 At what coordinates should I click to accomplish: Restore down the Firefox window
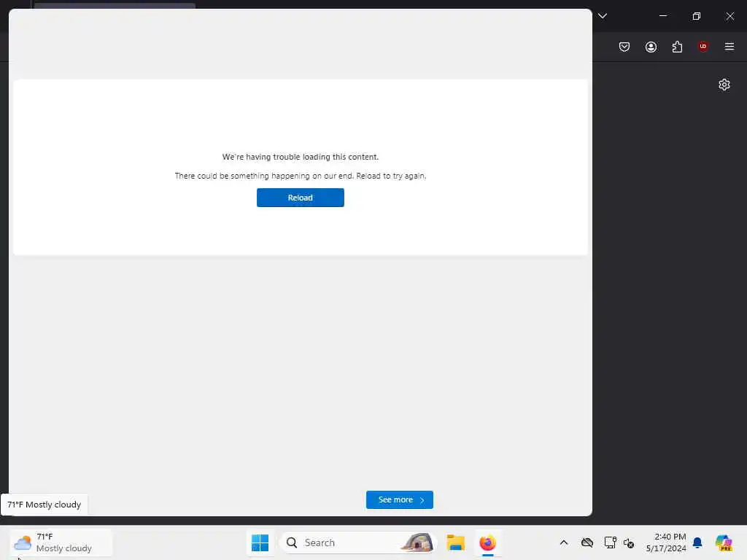pyautogui.click(x=696, y=16)
